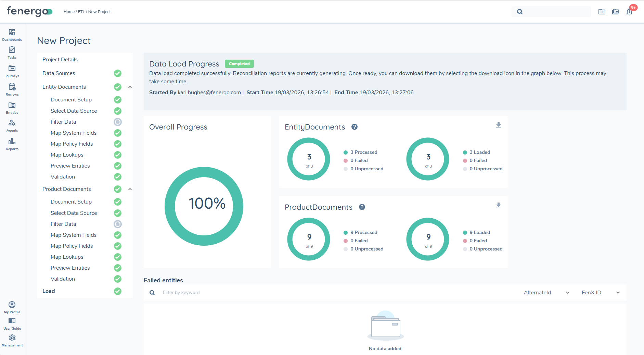Open ETL from the breadcrumb trail
The image size is (644, 355).
tap(81, 11)
